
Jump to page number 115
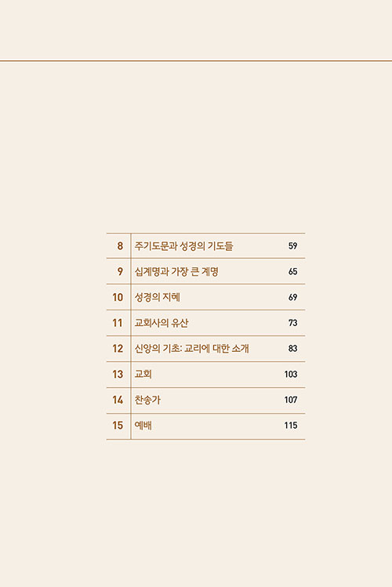[x=291, y=426]
